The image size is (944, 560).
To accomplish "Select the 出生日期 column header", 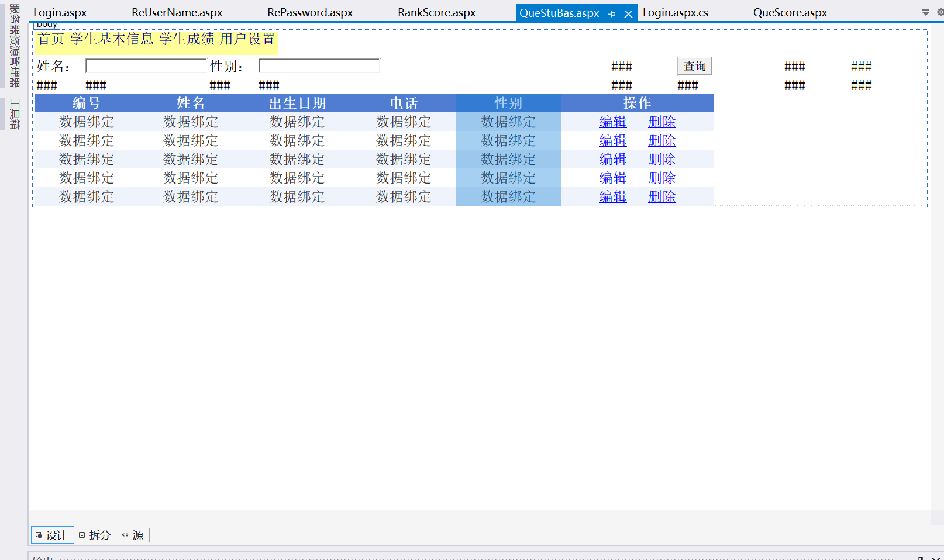I will [x=297, y=103].
